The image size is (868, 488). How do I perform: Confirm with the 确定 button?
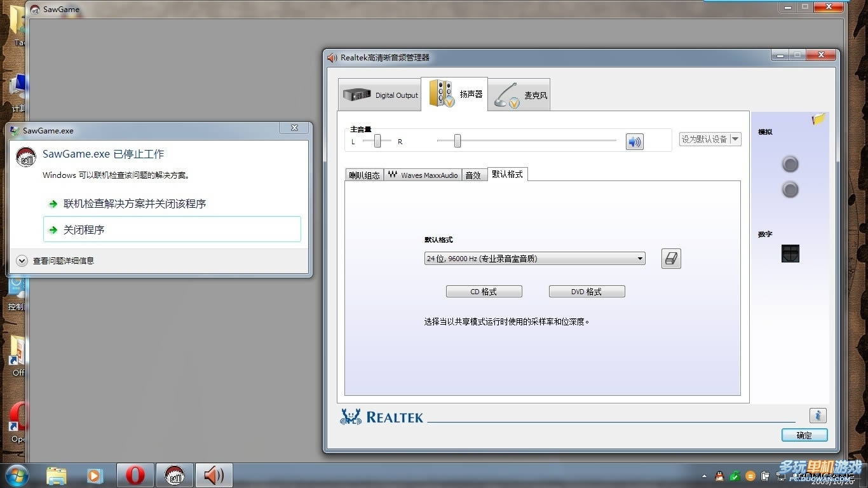(x=804, y=435)
